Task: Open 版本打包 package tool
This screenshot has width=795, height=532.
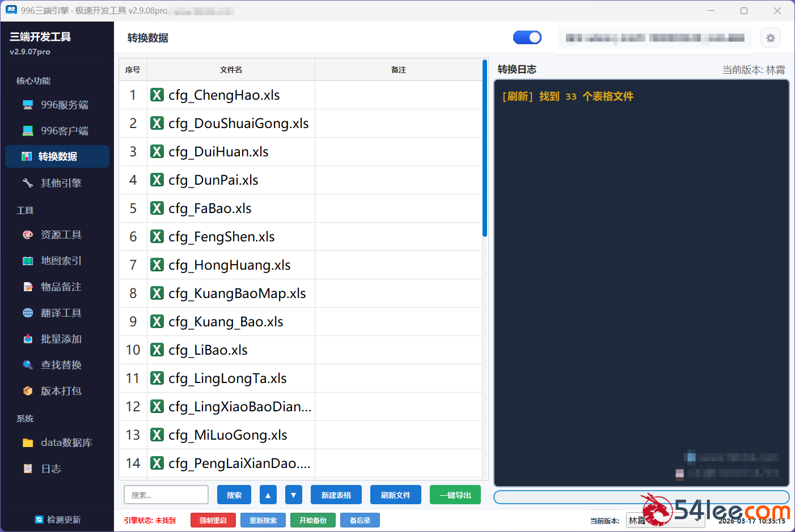Action: pyautogui.click(x=57, y=391)
